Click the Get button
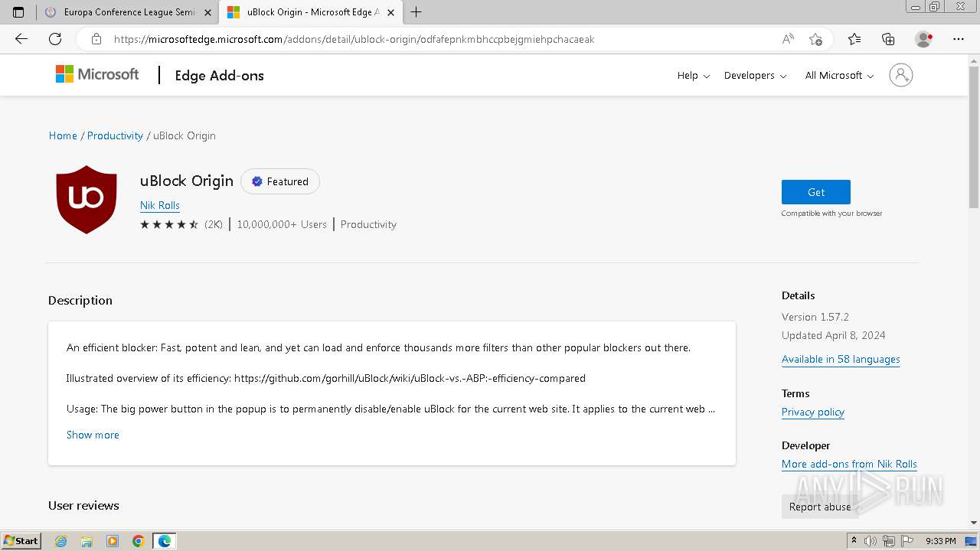The height and width of the screenshot is (551, 980). click(816, 192)
